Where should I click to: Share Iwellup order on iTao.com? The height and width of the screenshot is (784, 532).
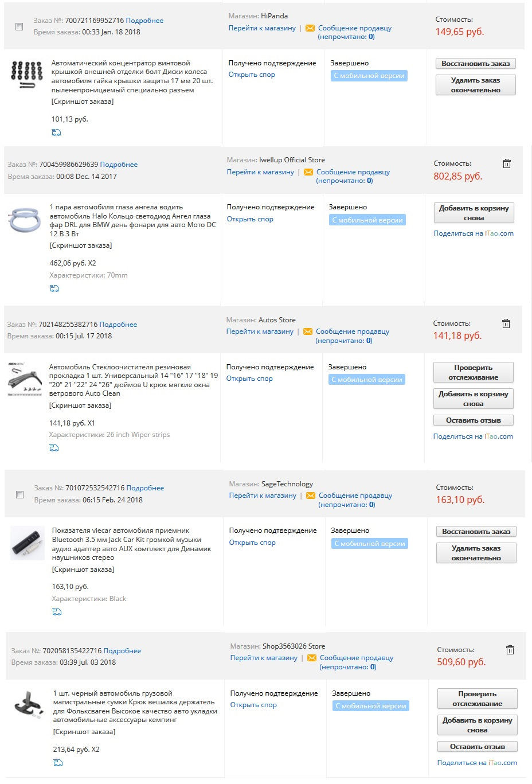tap(474, 233)
